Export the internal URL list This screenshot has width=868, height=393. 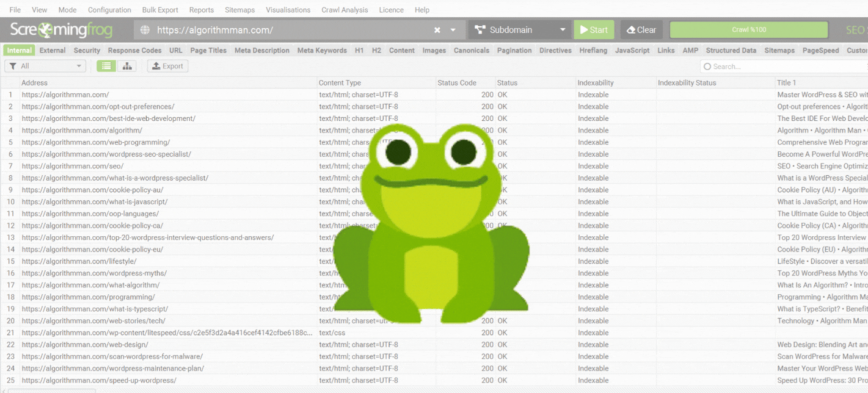[168, 66]
